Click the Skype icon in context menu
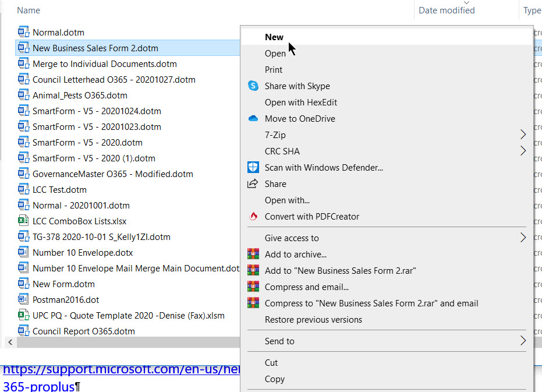 (253, 86)
